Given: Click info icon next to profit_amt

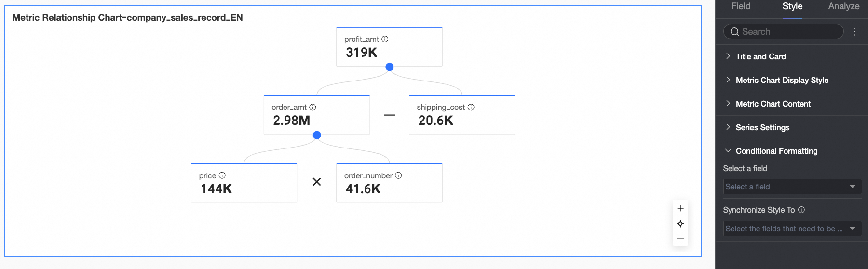Looking at the screenshot, I should 385,39.
